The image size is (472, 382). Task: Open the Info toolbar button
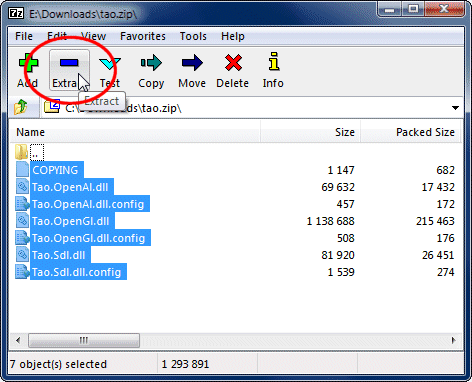273,70
